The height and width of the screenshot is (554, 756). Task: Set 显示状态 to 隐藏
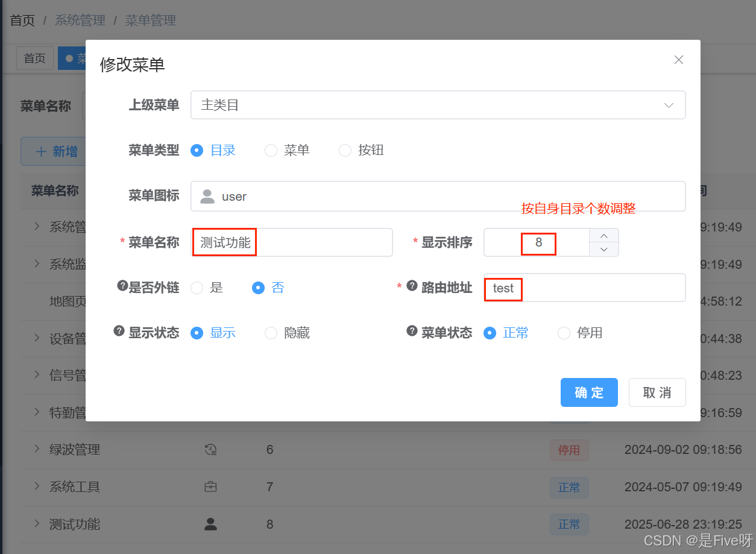[287, 333]
